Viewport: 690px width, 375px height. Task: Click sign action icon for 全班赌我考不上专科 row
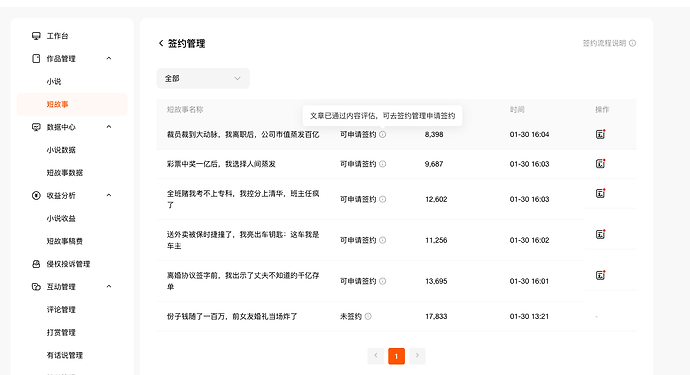coord(601,193)
